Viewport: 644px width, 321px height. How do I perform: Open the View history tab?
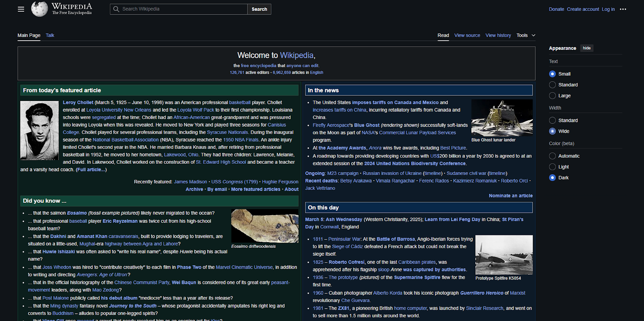(x=498, y=35)
